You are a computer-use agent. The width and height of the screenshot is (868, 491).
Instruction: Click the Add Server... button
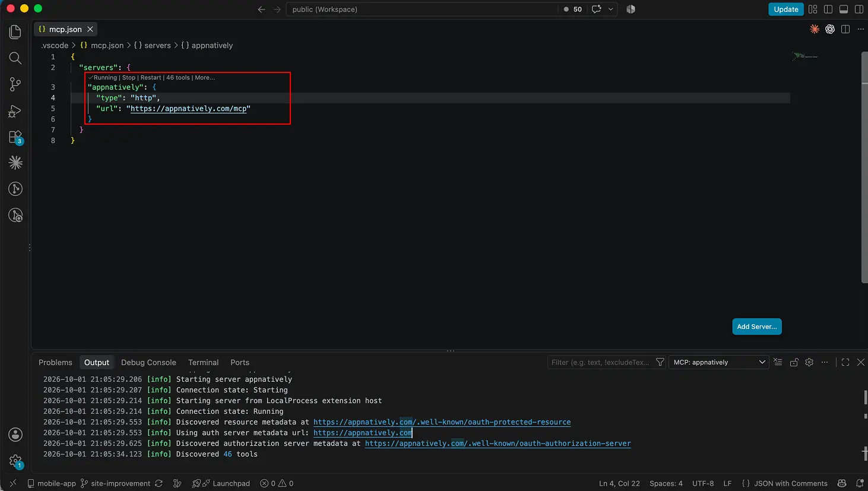(x=757, y=327)
